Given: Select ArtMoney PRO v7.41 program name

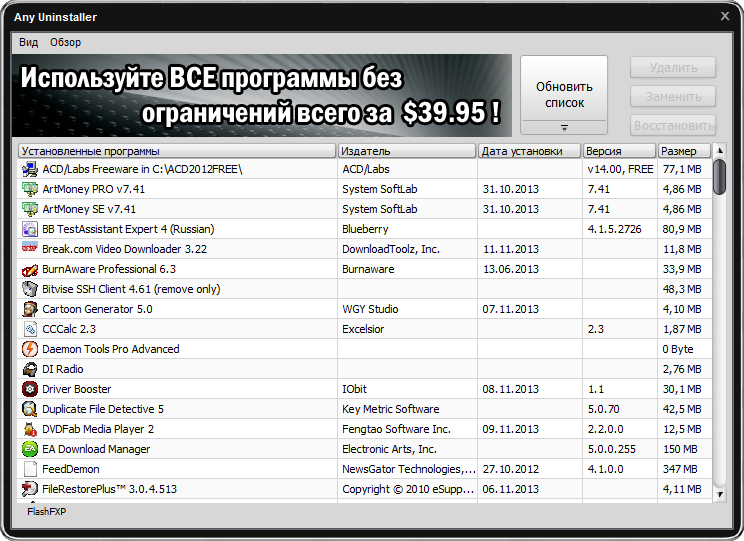Looking at the screenshot, I should [93, 189].
